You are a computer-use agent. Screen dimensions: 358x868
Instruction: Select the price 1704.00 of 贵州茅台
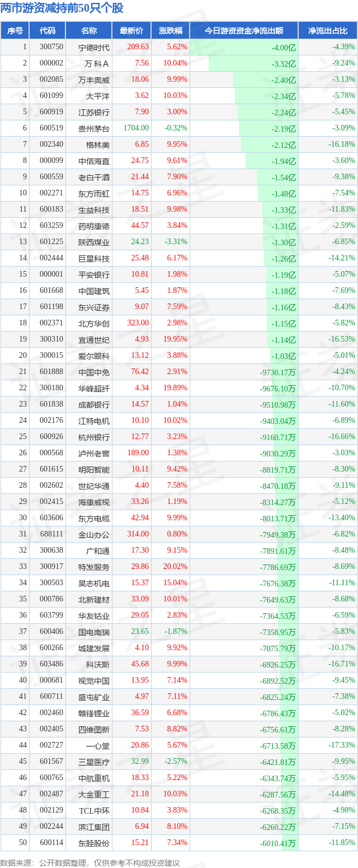click(136, 128)
